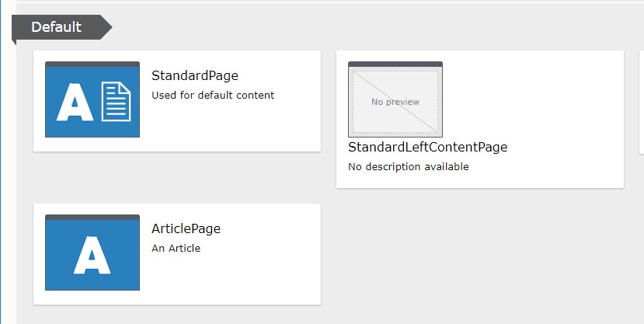Click the dark top bar of No preview thumbnail
Screen dimensions: 644x324
pos(395,64)
